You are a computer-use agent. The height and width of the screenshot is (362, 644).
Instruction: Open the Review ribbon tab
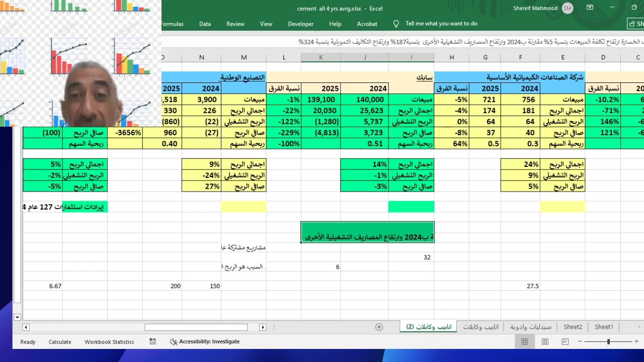(235, 24)
